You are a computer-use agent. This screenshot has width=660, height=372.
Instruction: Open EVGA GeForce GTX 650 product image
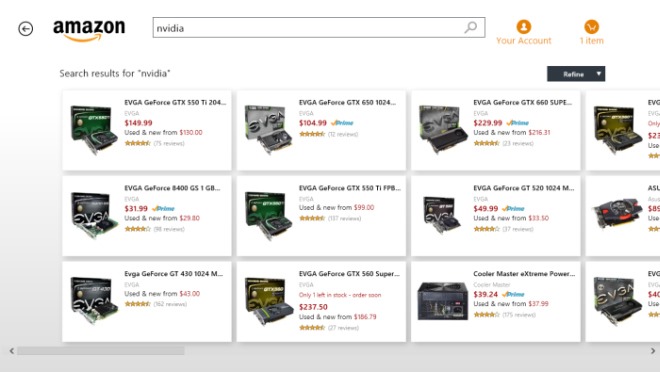(x=268, y=130)
